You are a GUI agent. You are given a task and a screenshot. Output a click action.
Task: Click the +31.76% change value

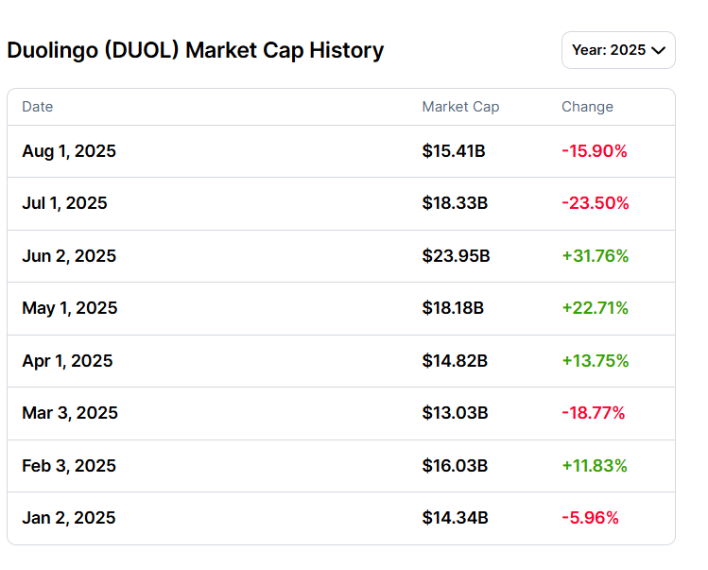[x=595, y=256]
